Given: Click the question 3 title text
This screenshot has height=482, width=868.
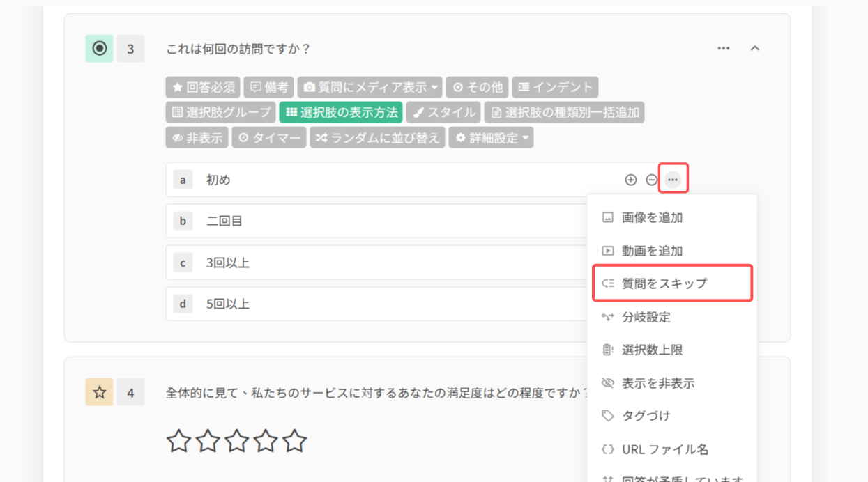Looking at the screenshot, I should point(238,49).
